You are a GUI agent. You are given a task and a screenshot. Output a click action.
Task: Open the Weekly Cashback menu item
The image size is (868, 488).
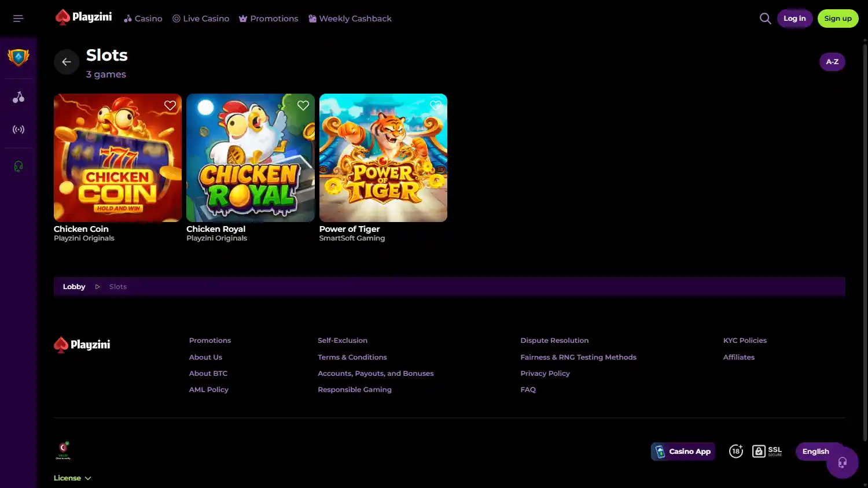[x=350, y=19]
